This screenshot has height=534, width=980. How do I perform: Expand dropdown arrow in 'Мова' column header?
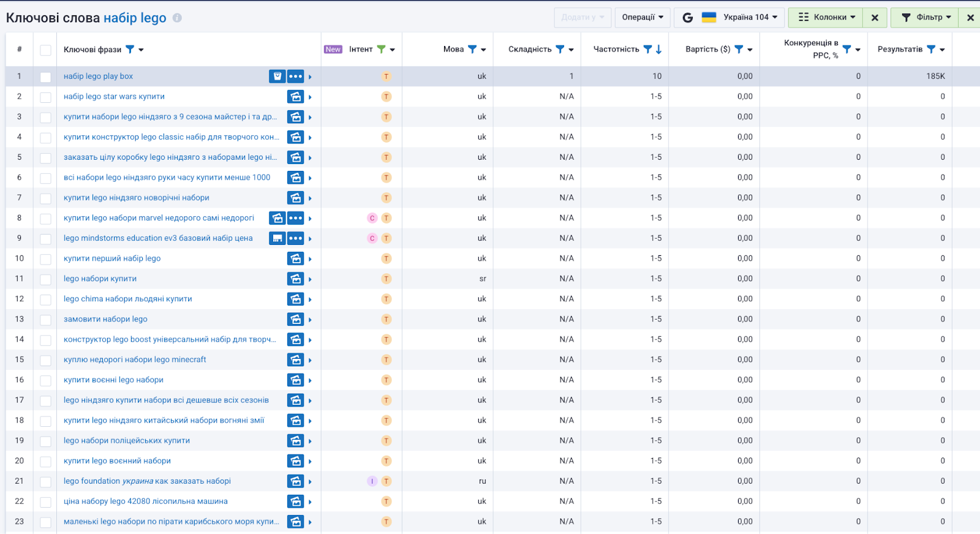click(483, 50)
